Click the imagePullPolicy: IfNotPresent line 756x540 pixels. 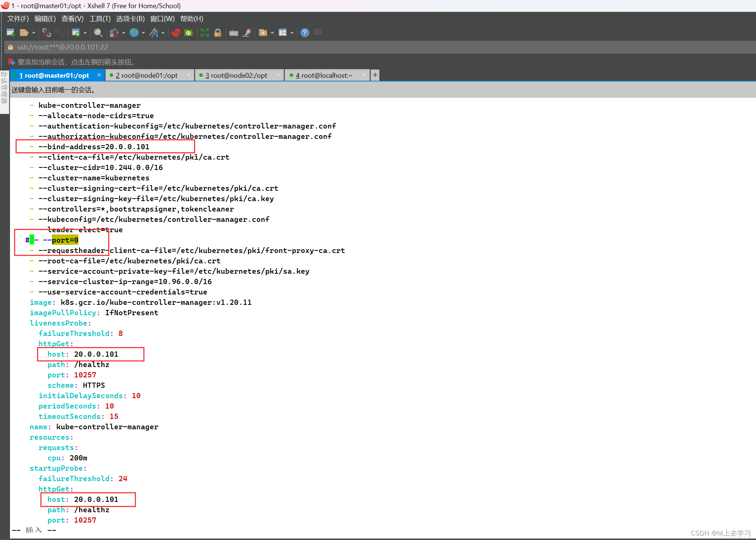point(94,313)
